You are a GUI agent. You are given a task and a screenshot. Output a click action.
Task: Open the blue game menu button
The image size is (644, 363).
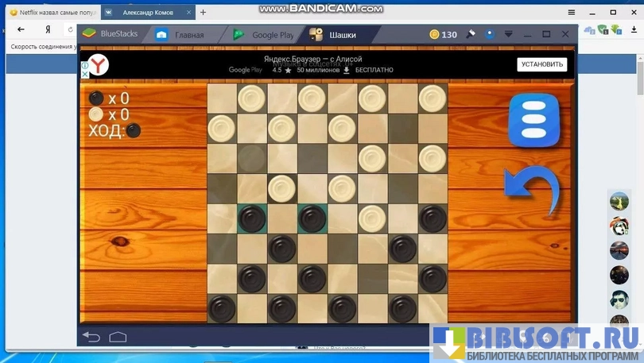533,120
